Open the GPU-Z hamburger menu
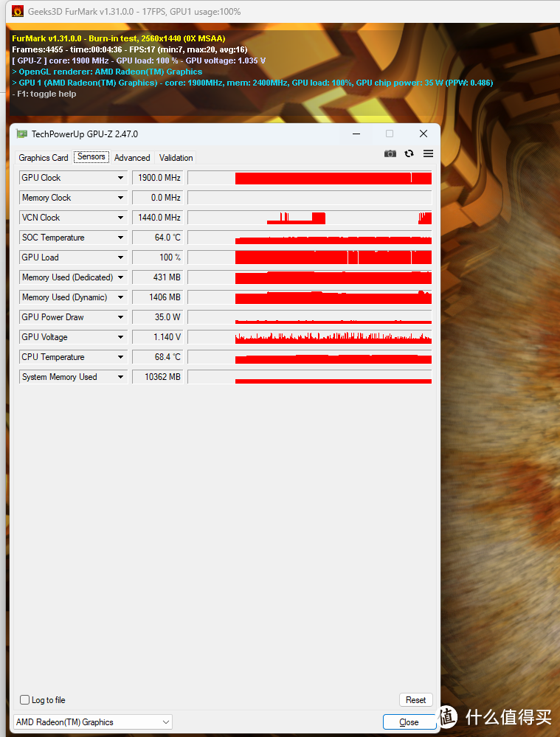The width and height of the screenshot is (560, 737). tap(428, 153)
